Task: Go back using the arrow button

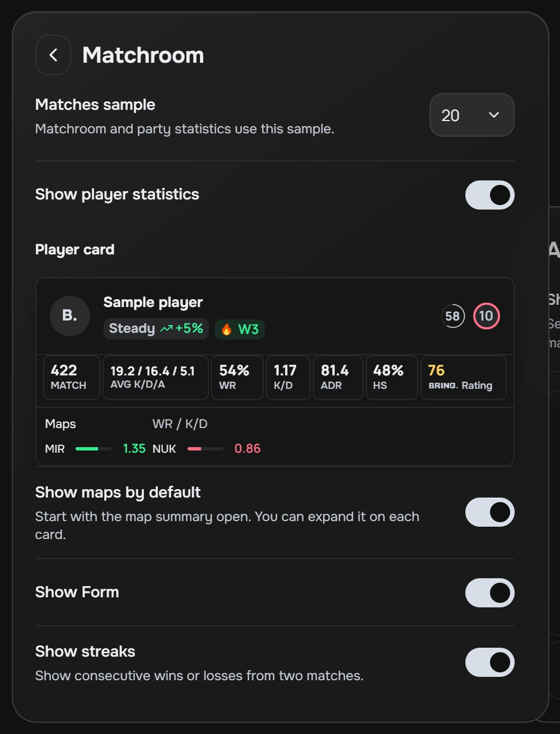Action: click(x=53, y=55)
